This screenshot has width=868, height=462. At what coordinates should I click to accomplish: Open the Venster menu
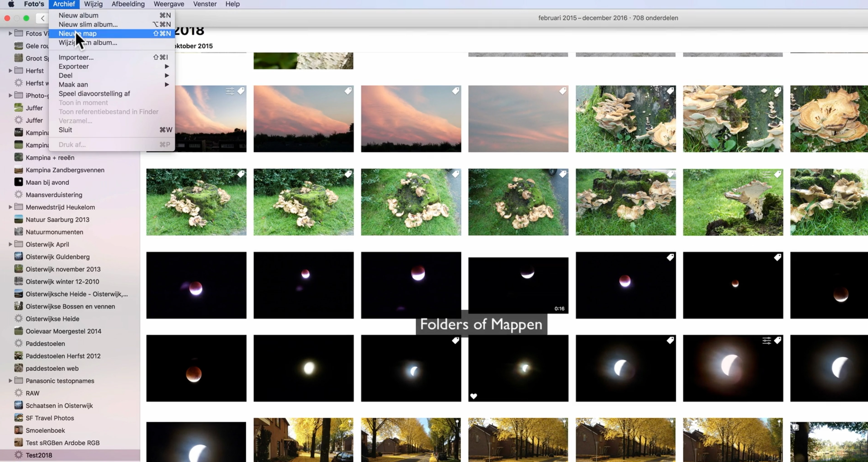205,4
